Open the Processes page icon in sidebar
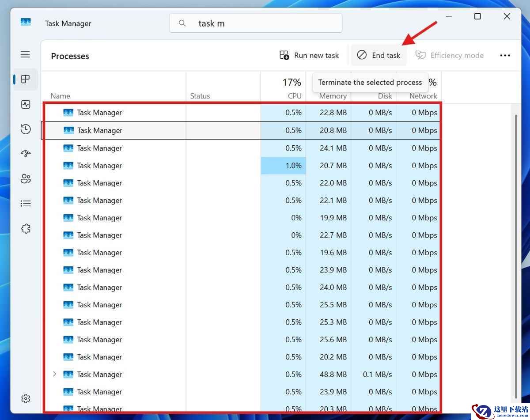The height and width of the screenshot is (420, 530). point(26,79)
